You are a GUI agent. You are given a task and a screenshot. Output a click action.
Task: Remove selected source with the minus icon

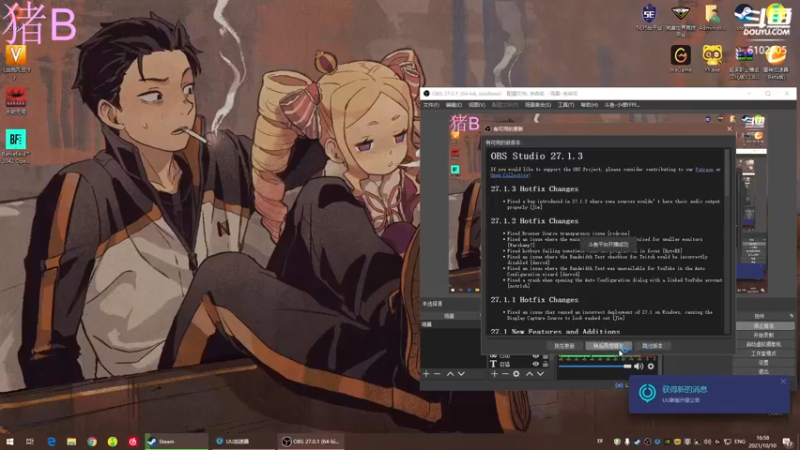coord(505,374)
